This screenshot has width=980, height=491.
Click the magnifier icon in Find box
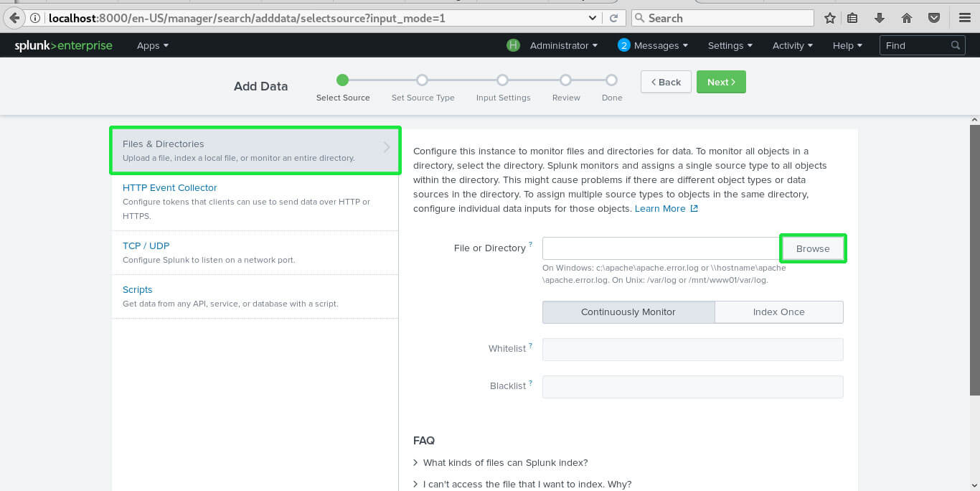(956, 45)
